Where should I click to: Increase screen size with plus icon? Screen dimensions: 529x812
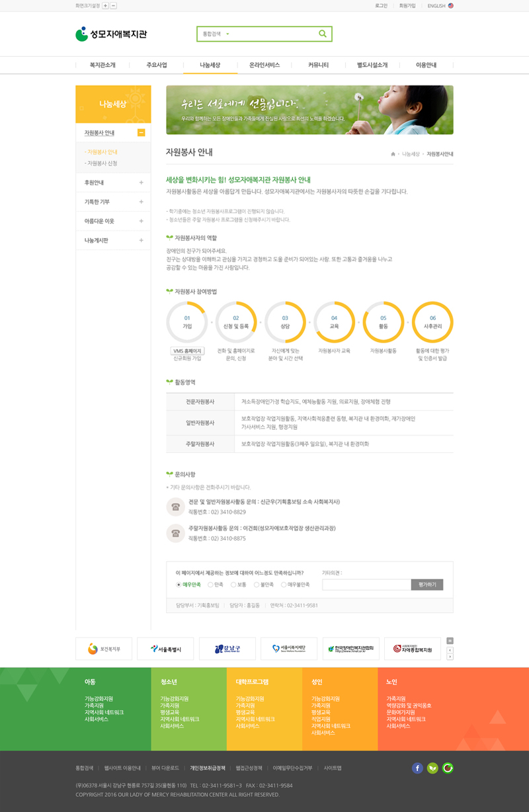106,5
